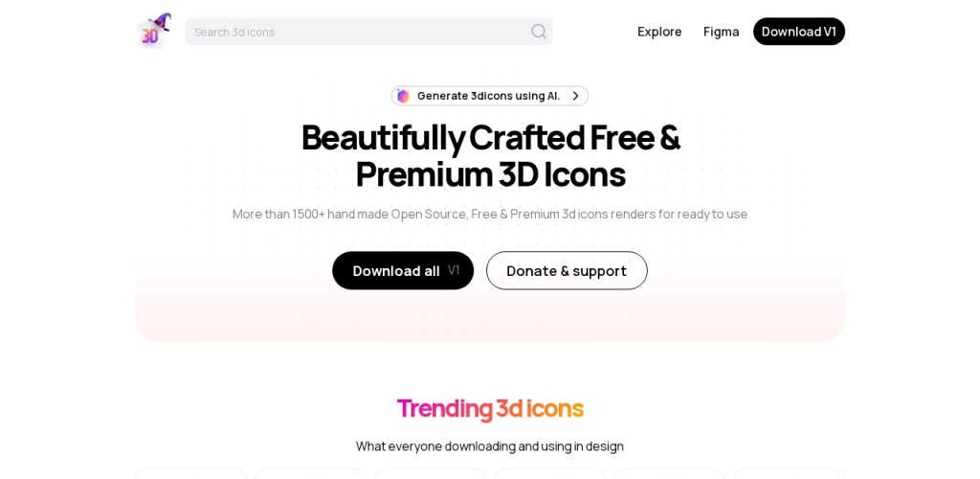Click the Trending 3d icons heading

(490, 408)
